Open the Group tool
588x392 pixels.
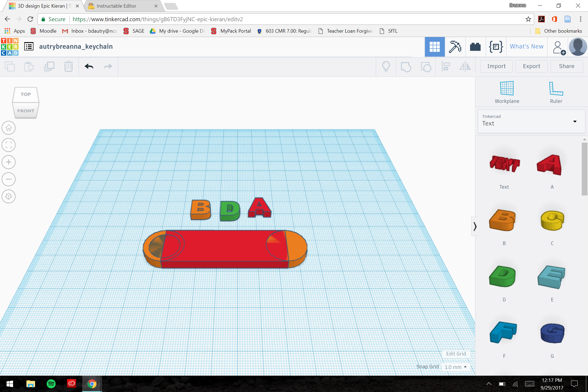pyautogui.click(x=406, y=66)
